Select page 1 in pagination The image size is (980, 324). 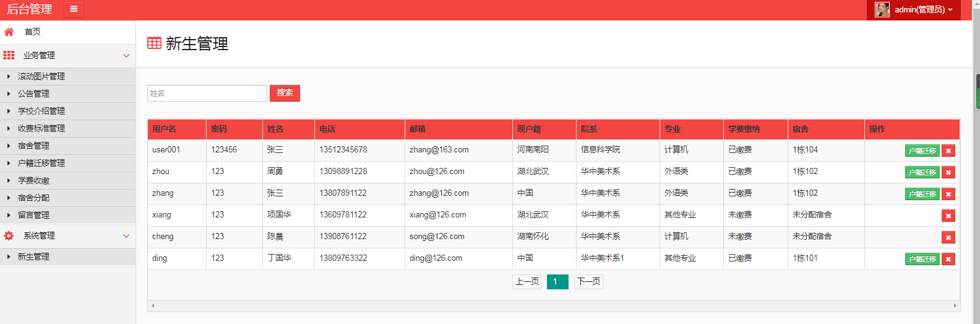(557, 282)
